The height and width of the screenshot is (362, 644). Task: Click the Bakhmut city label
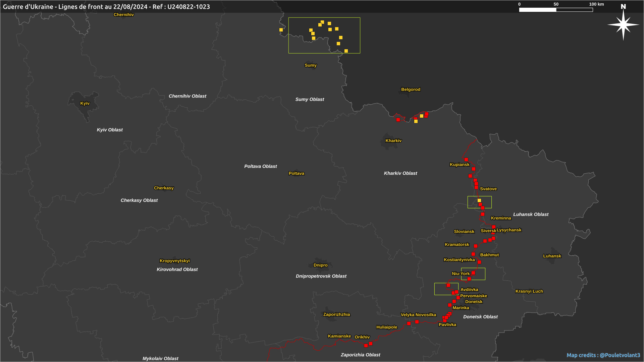coord(489,255)
